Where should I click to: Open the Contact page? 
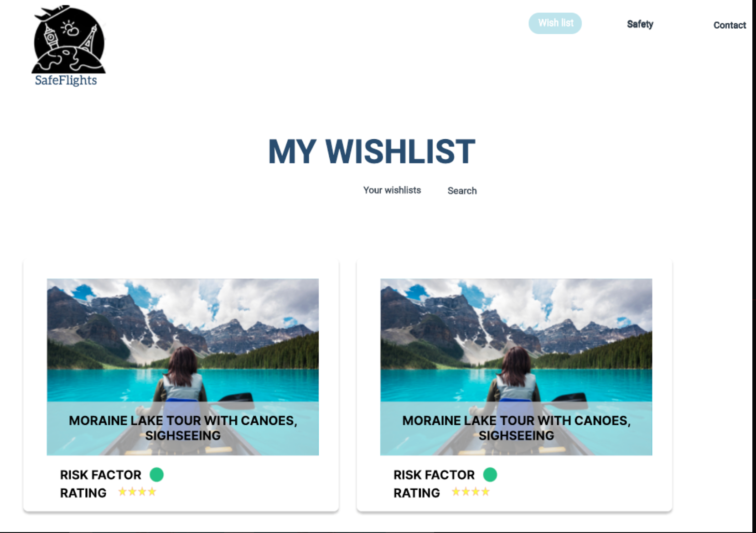pyautogui.click(x=730, y=25)
